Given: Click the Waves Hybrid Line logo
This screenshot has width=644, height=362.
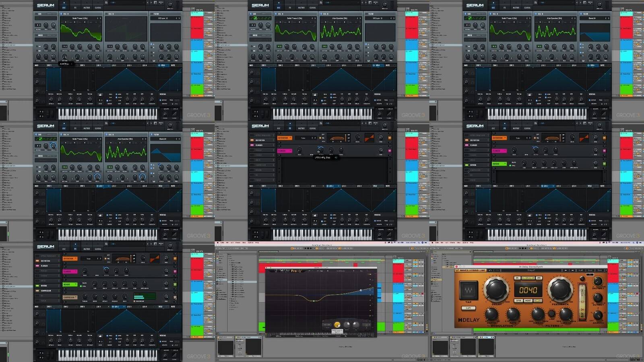Looking at the screenshot, I should (x=470, y=270).
